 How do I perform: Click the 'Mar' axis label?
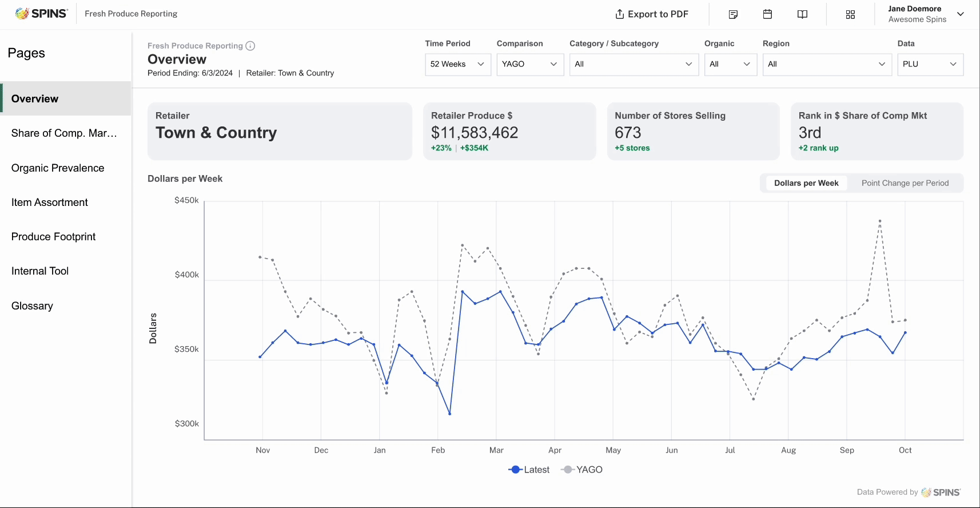click(x=496, y=450)
